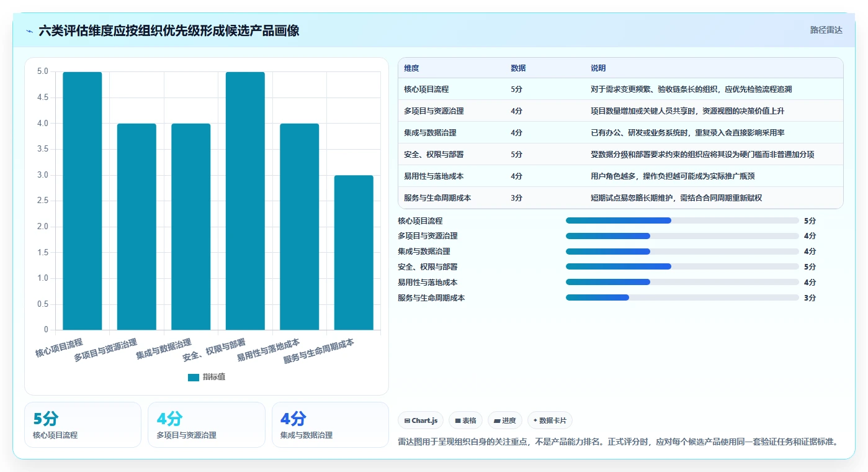Image resolution: width=868 pixels, height=472 pixels.
Task: Click the 核心项目流程 bar in the chart
Action: pyautogui.click(x=83, y=201)
